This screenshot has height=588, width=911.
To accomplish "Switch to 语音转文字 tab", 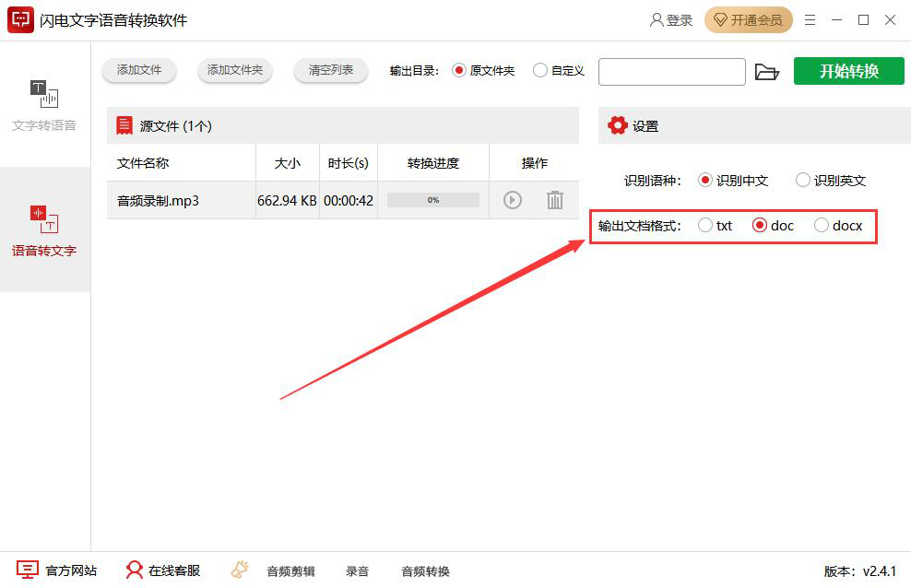I will coord(45,229).
